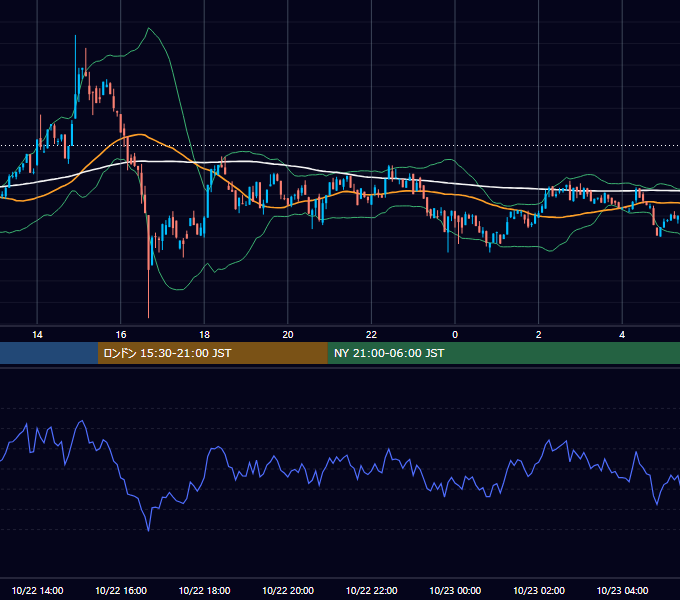Click the tall blue spike candle's high
Image resolution: width=680 pixels, height=600 pixels.
point(75,36)
